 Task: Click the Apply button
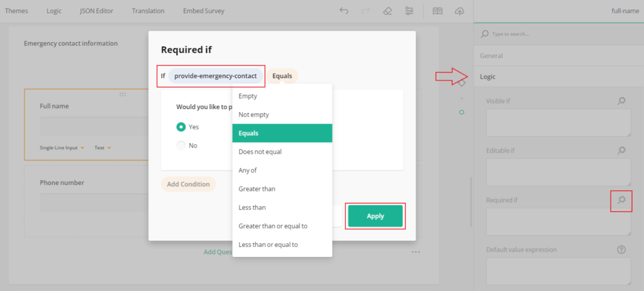375,216
